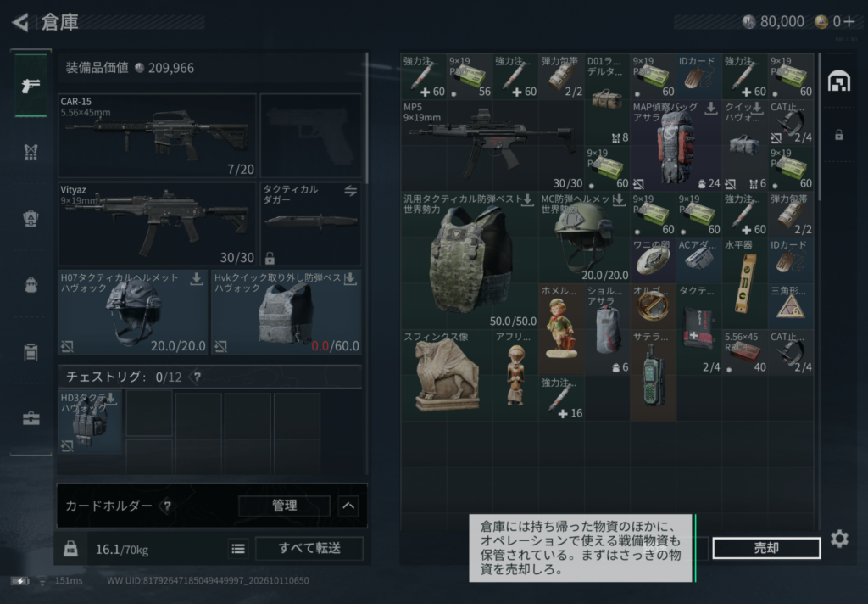Viewport: 868px width, 604px height.
Task: Equip MC防弾ヘルメット via download arrow
Action: click(x=620, y=199)
